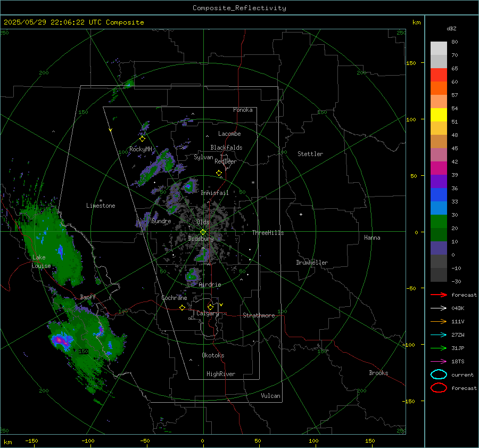Click the white plus marker west of Hanna
The width and height of the screenshot is (479, 448).
(301, 214)
